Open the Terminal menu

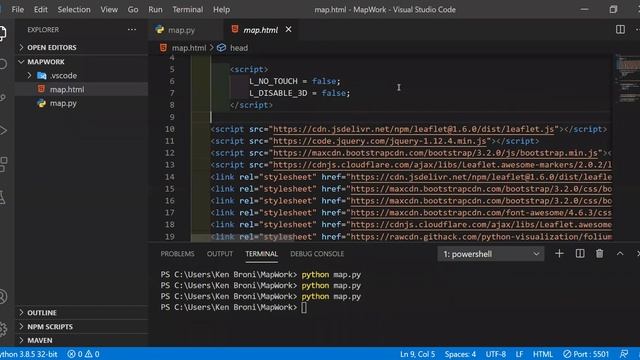click(187, 9)
